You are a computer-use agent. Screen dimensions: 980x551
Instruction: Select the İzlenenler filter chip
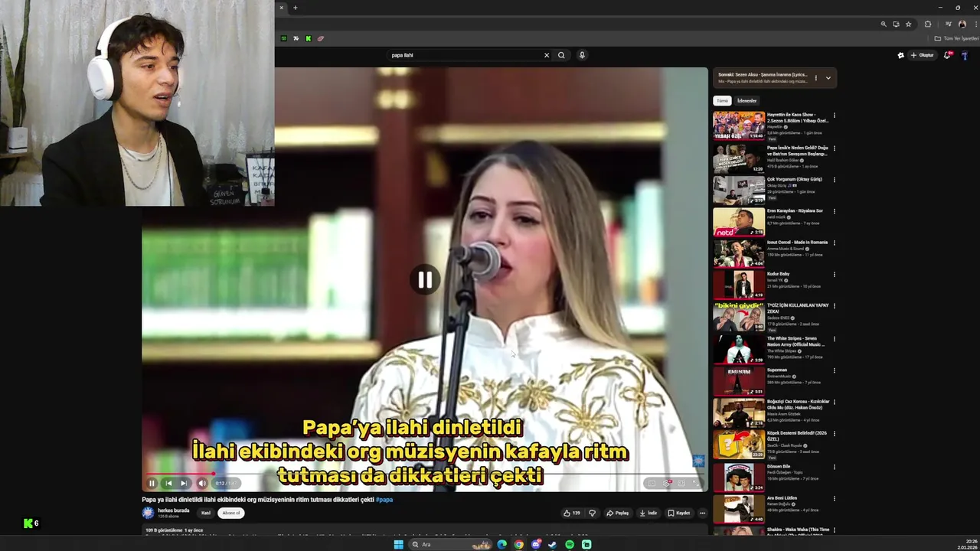click(746, 100)
